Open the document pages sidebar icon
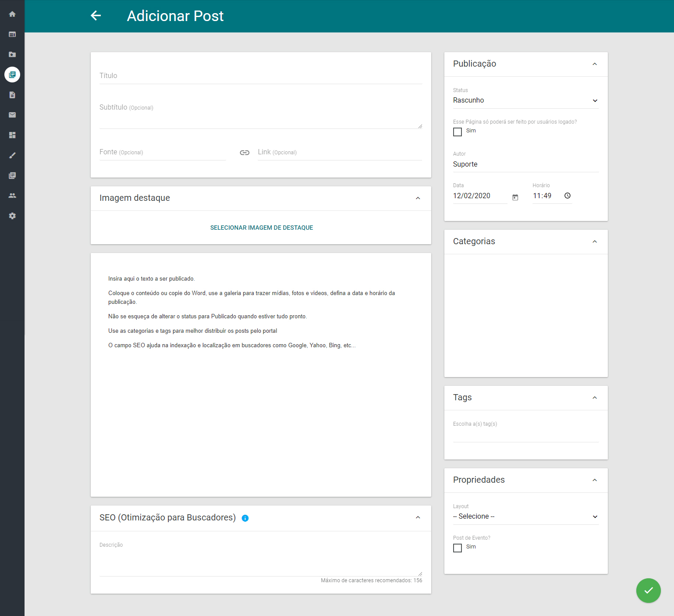 pos(12,95)
